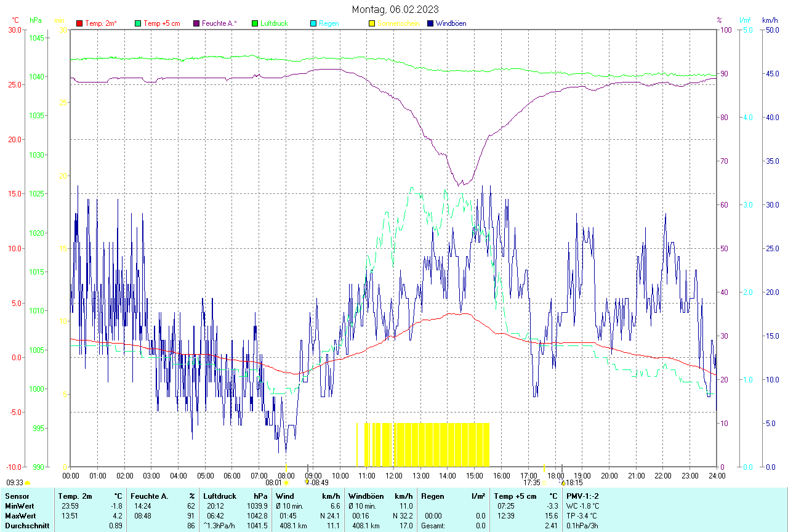Click the minimum pressure value 1039.9
This screenshot has width=788, height=532.
click(257, 506)
